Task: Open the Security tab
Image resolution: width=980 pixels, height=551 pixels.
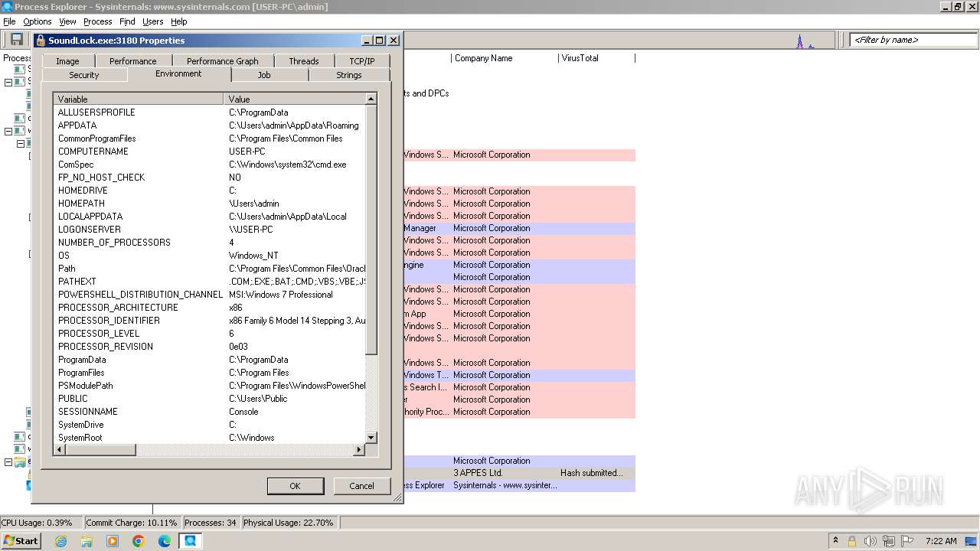Action: click(84, 75)
